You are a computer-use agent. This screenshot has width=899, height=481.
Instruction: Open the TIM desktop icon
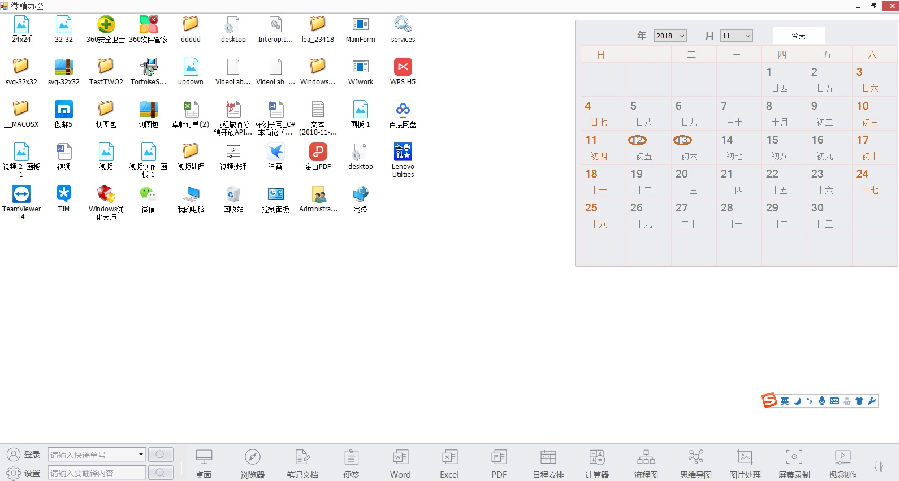point(63,193)
